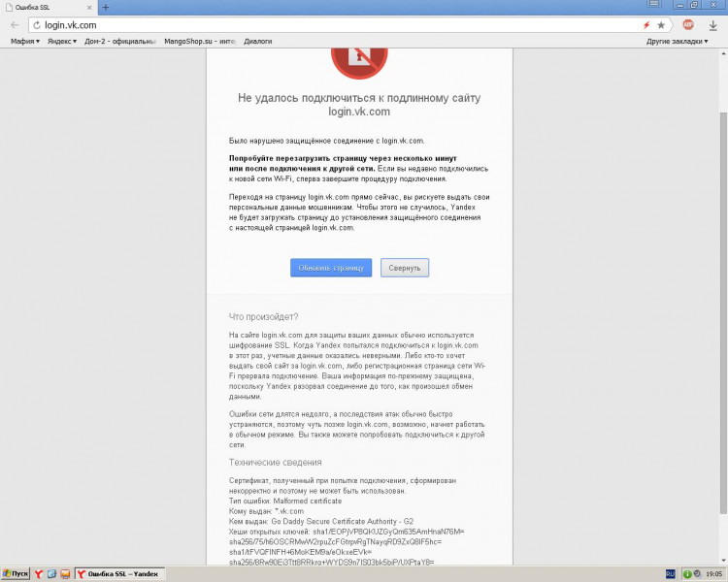
Task: Click the orange quick launch icon
Action: [x=65, y=574]
